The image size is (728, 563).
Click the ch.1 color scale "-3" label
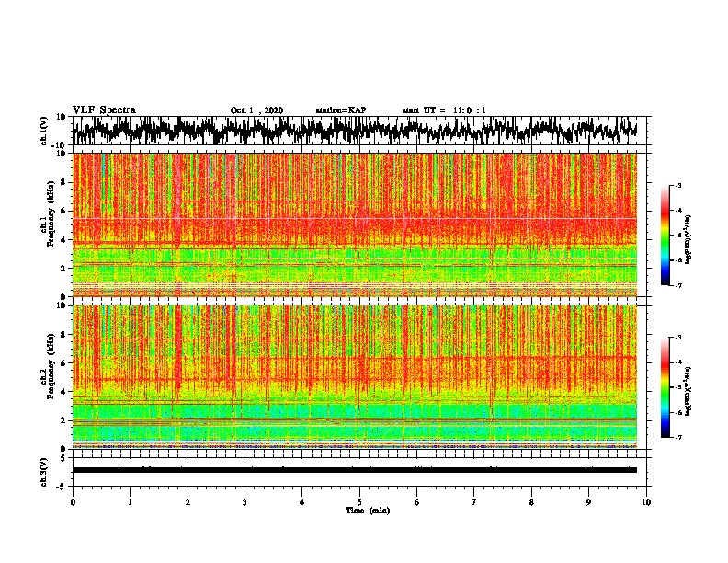677,186
